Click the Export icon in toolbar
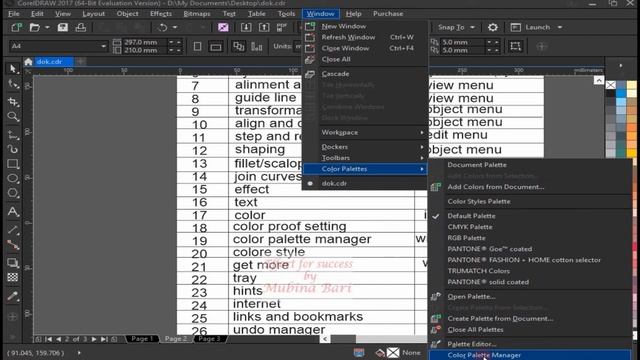The height and width of the screenshot is (360, 640). (x=264, y=27)
